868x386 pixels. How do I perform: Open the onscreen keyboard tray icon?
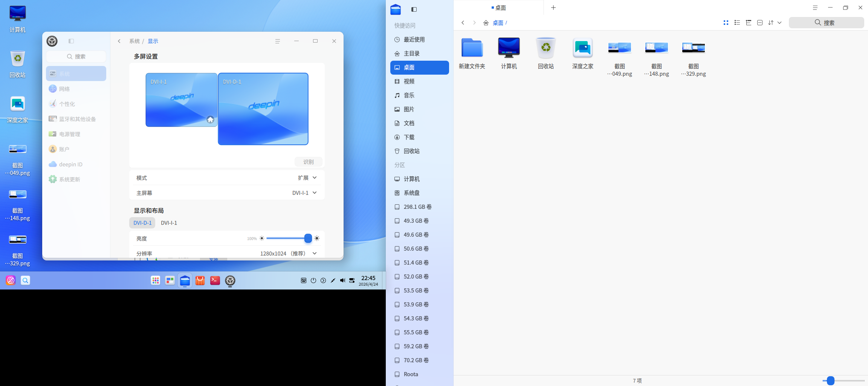pyautogui.click(x=304, y=280)
